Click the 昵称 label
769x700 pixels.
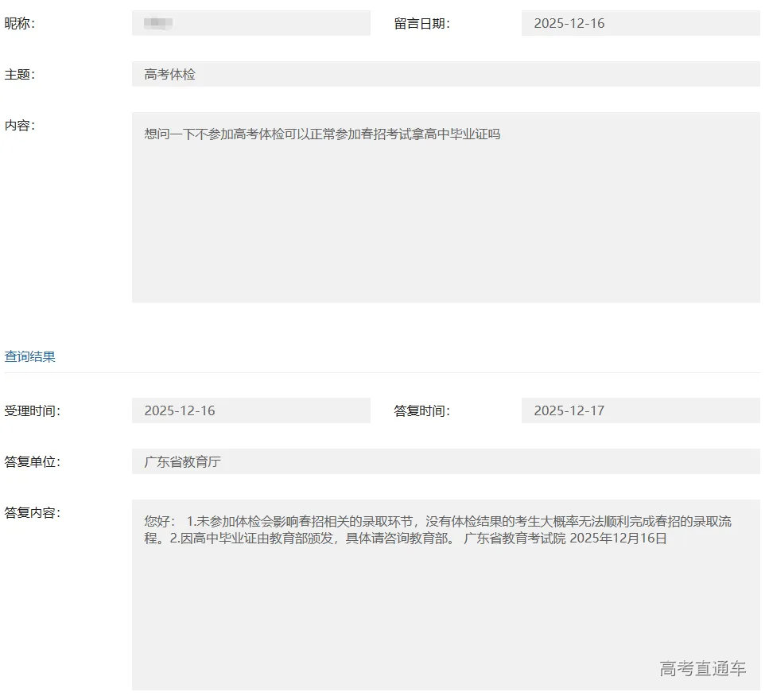click(x=20, y=23)
